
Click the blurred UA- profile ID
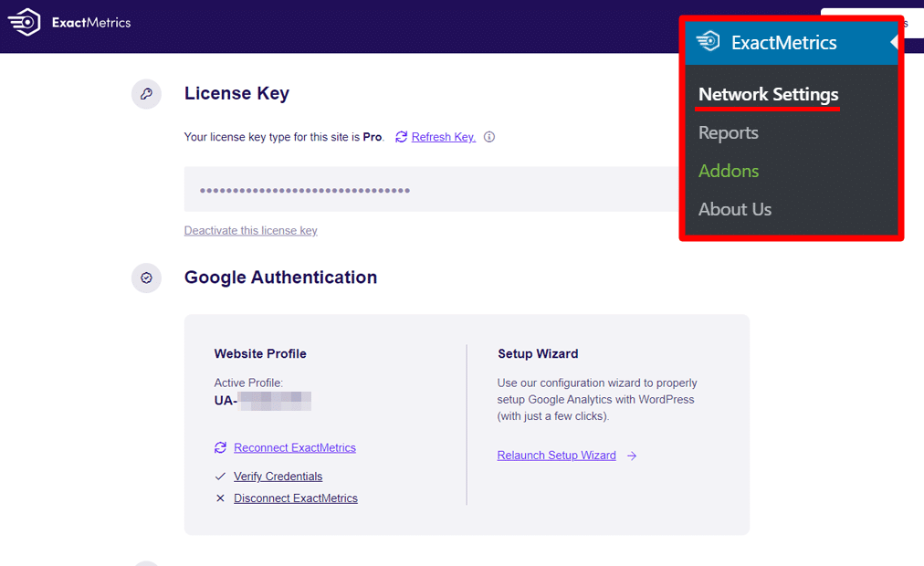point(263,401)
